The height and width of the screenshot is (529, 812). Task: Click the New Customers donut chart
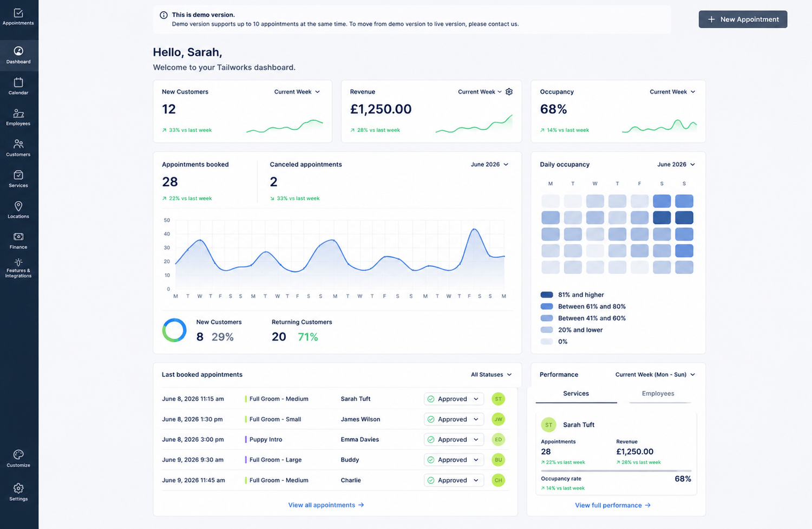coord(174,330)
